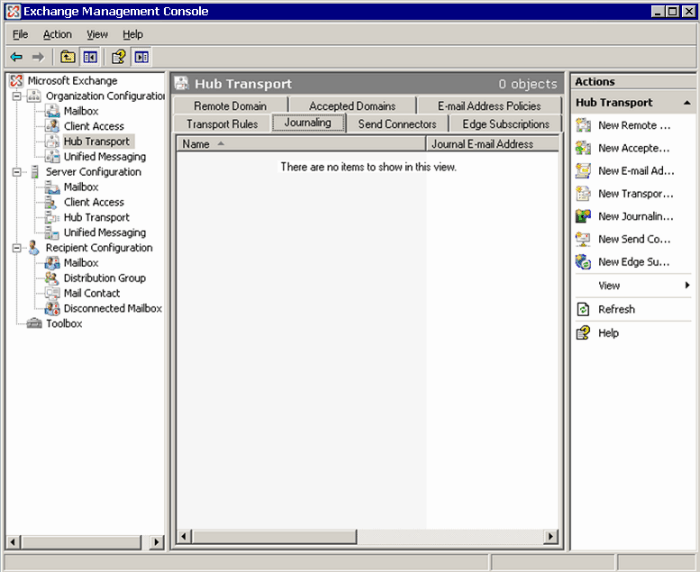Click the toolbar Help icon
This screenshot has height=572, width=700.
coord(119,57)
